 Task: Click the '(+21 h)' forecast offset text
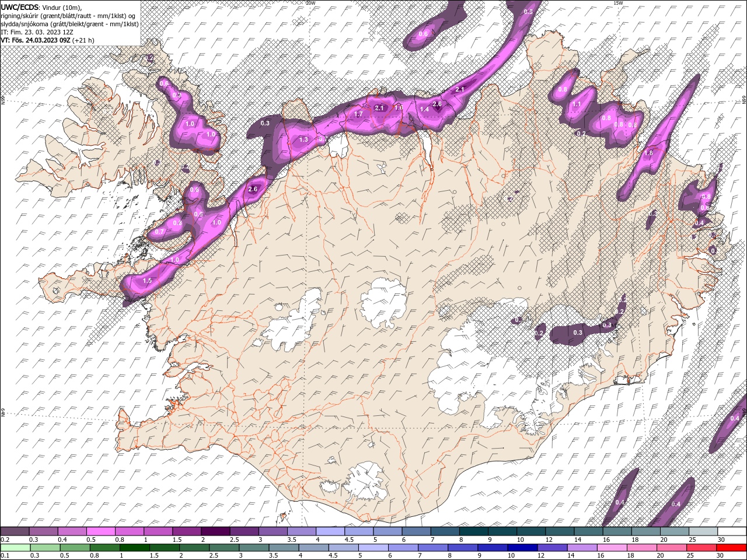tap(83, 40)
